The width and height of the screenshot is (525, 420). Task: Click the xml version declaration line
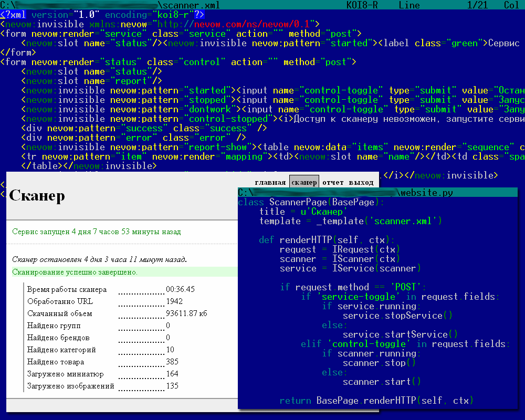(102, 15)
